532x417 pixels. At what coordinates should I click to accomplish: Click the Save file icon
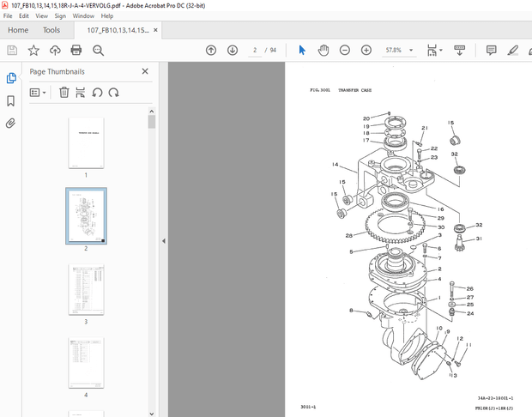12,51
